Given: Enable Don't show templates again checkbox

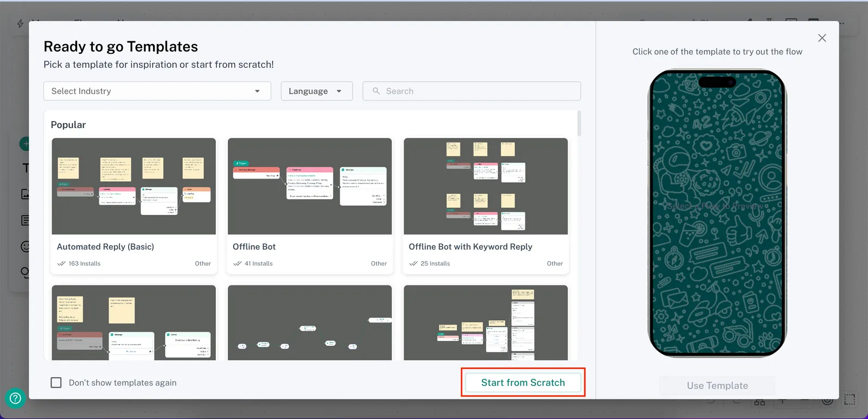Looking at the screenshot, I should [x=56, y=383].
